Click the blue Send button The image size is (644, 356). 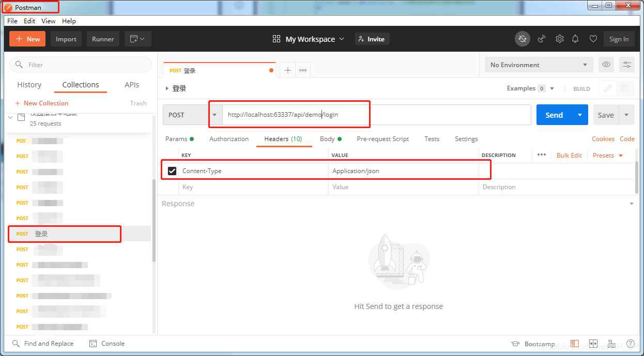point(554,115)
